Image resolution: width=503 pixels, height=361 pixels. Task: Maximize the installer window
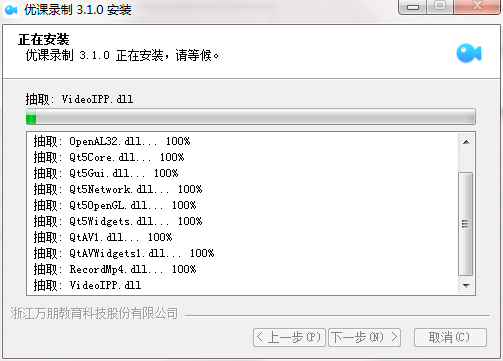pos(440,6)
